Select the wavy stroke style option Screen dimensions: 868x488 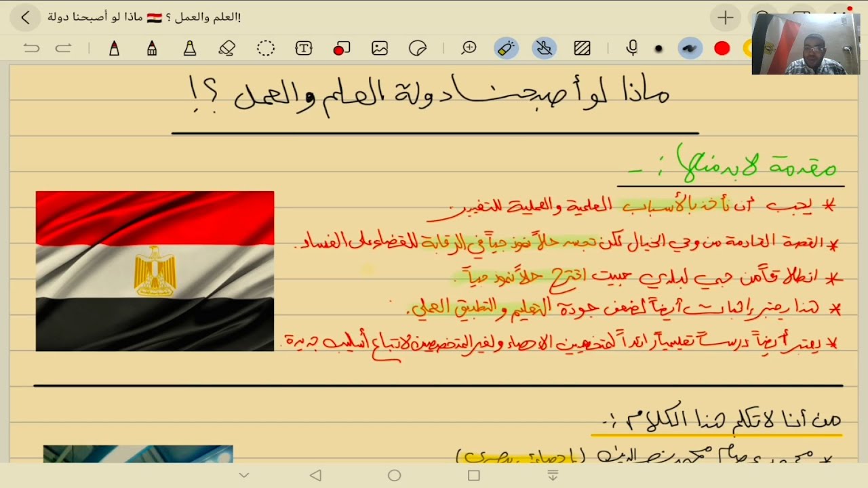690,48
